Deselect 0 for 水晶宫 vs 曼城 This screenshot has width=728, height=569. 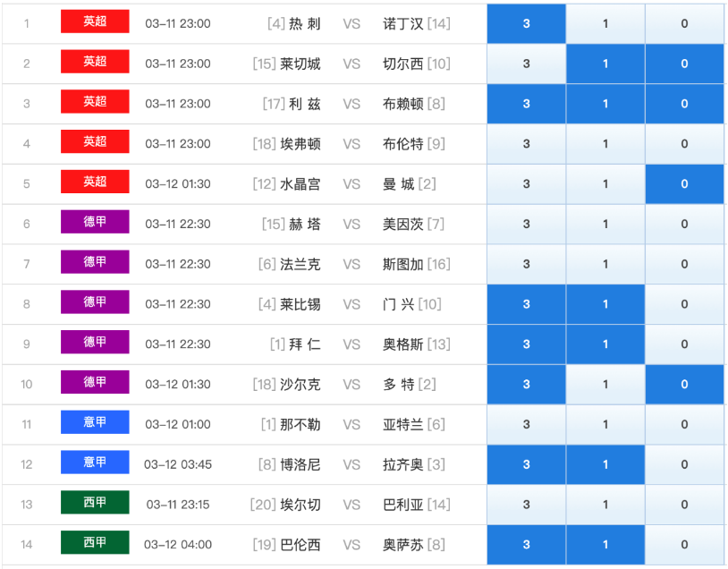[x=684, y=184]
